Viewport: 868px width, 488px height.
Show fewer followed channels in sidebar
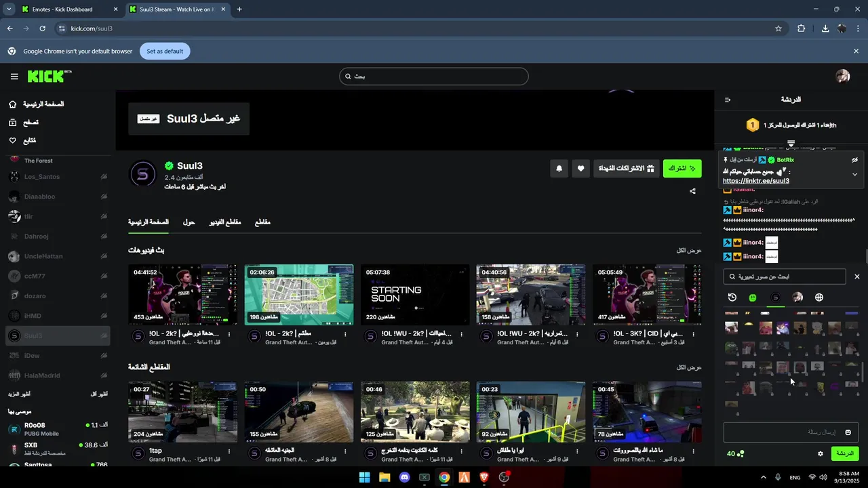pyautogui.click(x=99, y=394)
